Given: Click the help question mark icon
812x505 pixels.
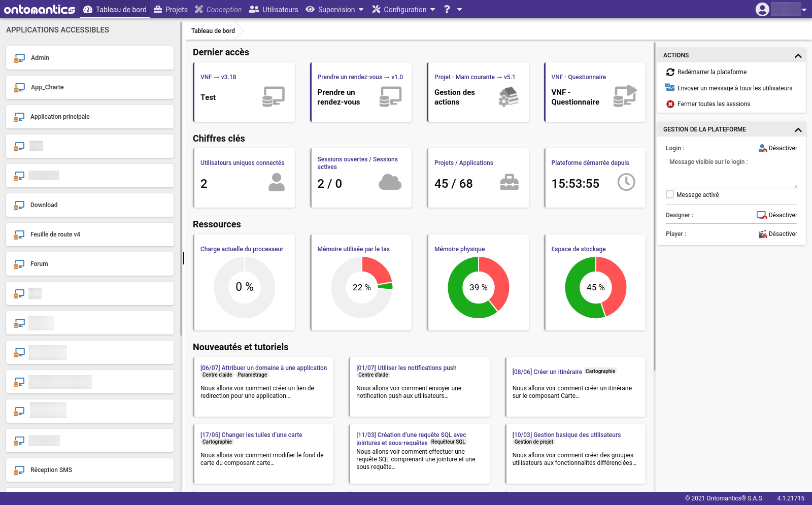Looking at the screenshot, I should pyautogui.click(x=447, y=9).
